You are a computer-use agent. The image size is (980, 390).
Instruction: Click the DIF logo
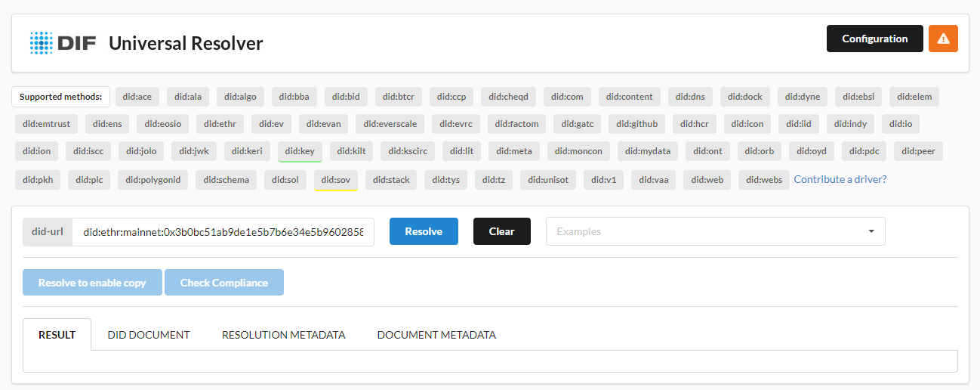[x=63, y=43]
